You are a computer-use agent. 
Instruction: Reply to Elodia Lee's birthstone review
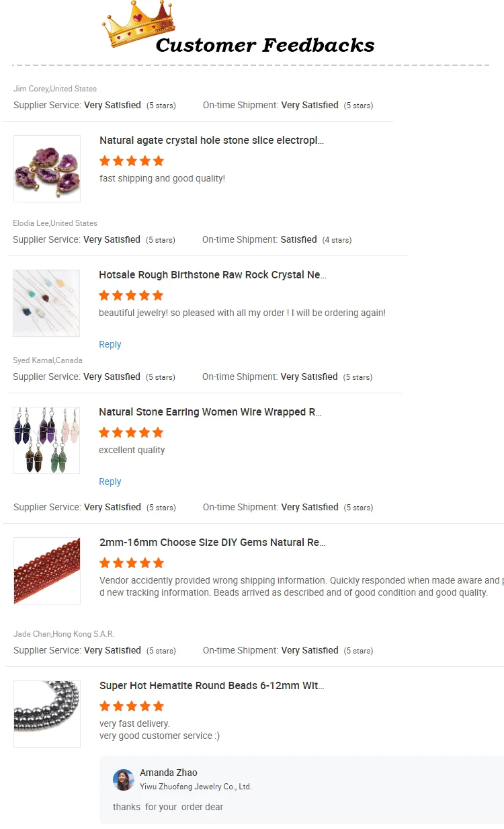[x=110, y=345]
